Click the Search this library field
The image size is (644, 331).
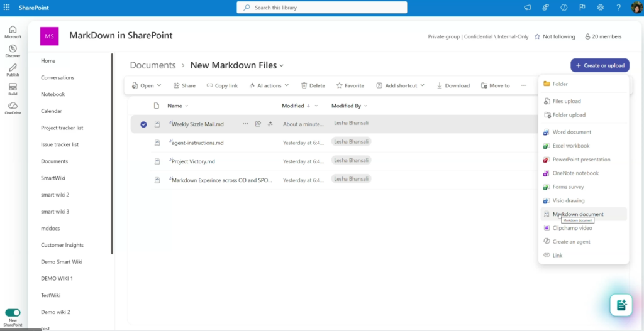pos(321,8)
